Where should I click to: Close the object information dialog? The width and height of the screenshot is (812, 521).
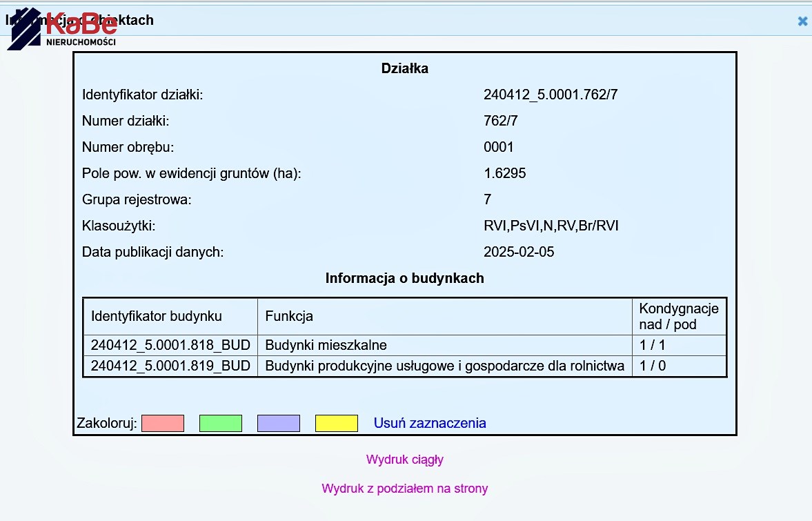[802, 21]
